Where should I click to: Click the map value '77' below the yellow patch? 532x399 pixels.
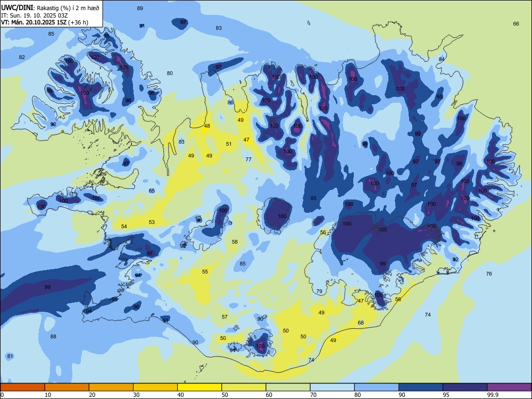tap(248, 160)
